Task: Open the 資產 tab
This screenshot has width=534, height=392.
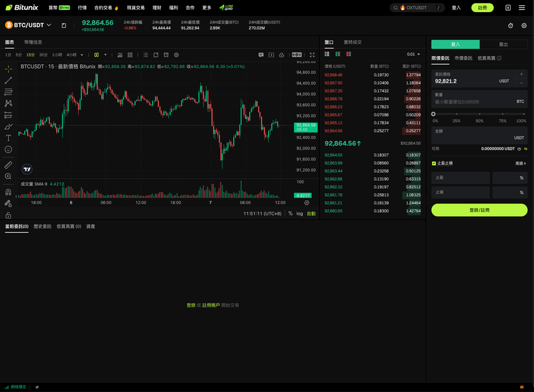Action: (x=91, y=226)
